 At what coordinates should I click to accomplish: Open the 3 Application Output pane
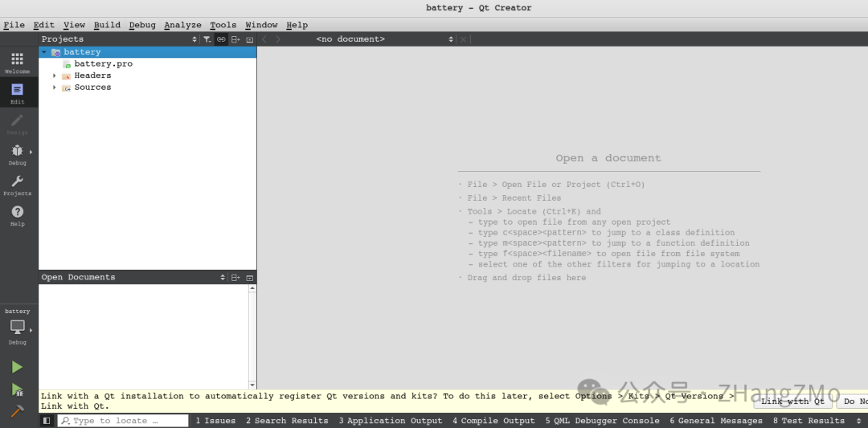(391, 421)
